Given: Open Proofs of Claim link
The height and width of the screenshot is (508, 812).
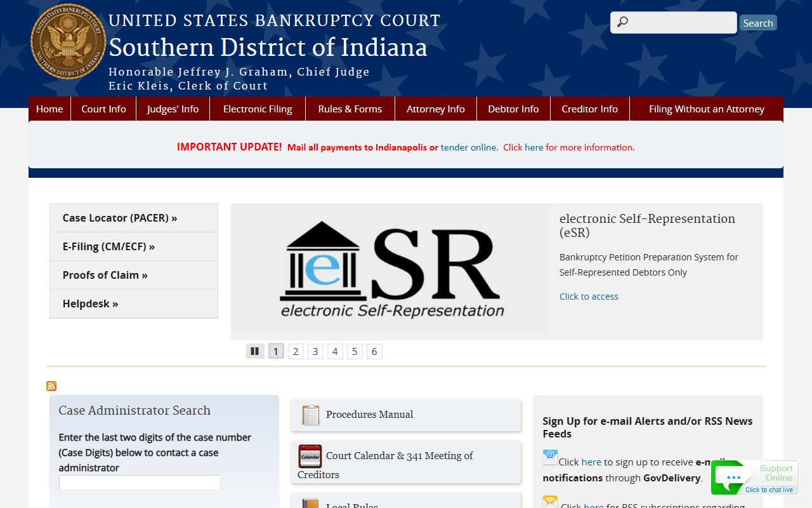Looking at the screenshot, I should (x=134, y=275).
